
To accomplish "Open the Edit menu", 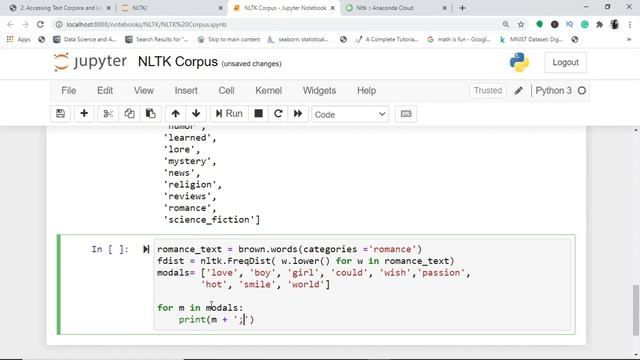I will coord(105,91).
